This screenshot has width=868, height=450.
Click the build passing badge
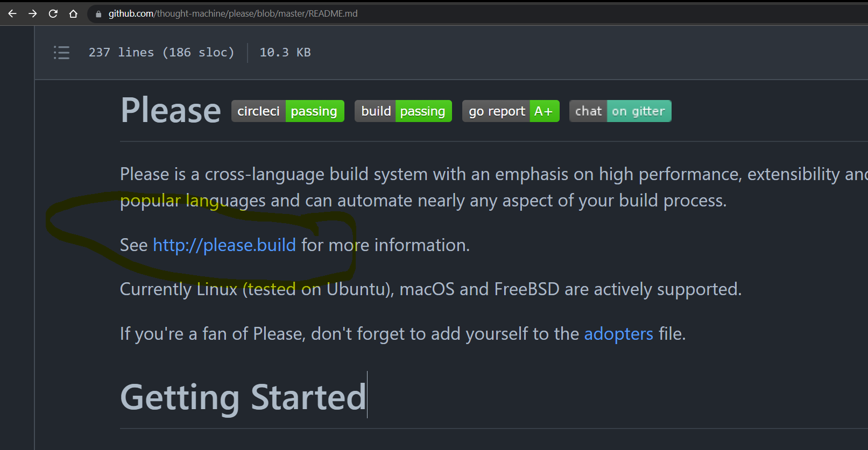403,111
